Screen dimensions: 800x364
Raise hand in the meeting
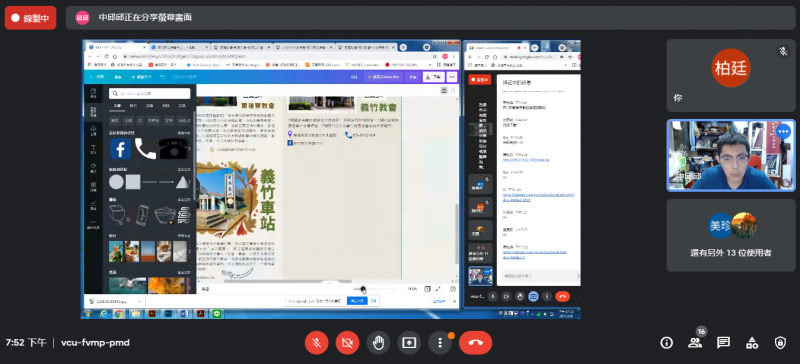378,343
